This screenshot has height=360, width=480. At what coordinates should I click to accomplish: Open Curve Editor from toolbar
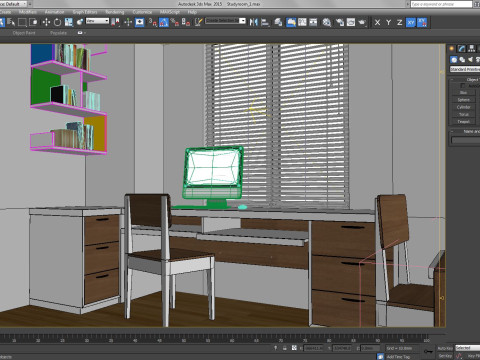point(302,22)
